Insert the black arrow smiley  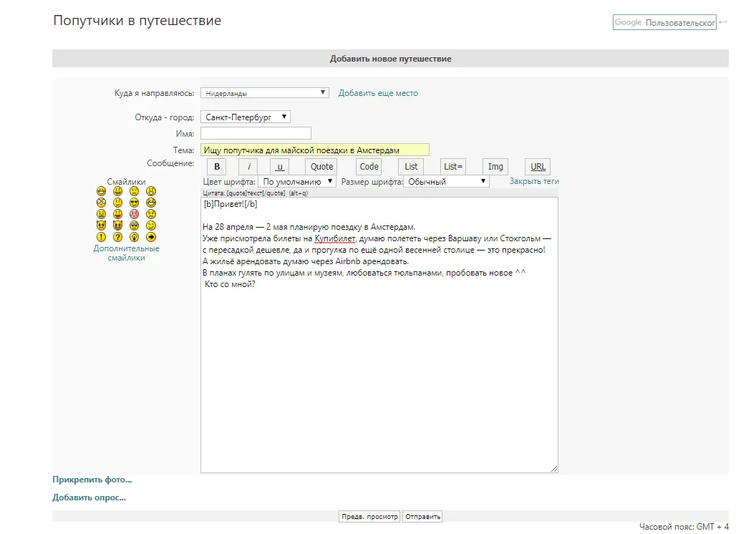pyautogui.click(x=151, y=237)
